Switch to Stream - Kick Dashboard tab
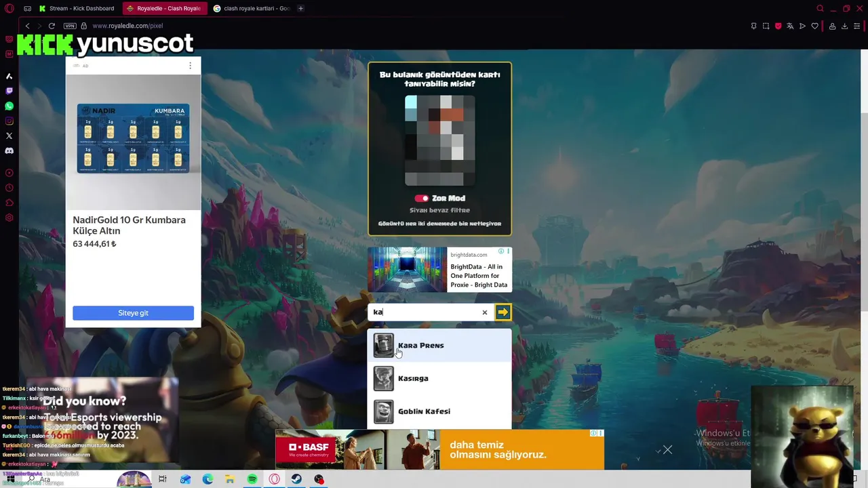Image resolution: width=868 pixels, height=488 pixels. pos(77,8)
